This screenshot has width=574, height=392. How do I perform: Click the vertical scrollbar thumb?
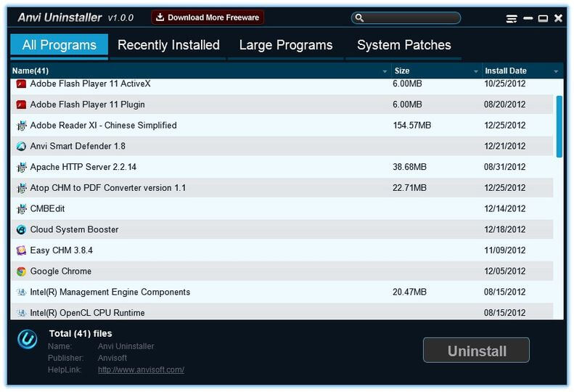(x=559, y=126)
